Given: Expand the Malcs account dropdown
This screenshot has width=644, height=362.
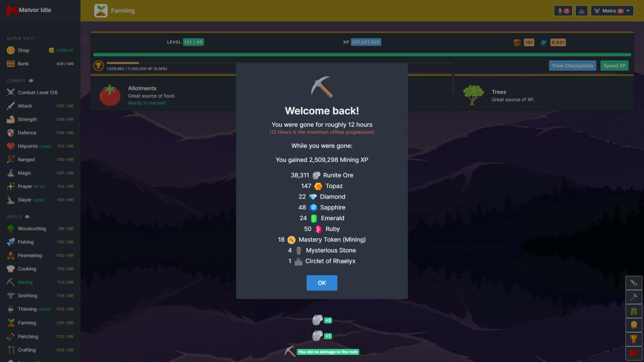Looking at the screenshot, I should tap(612, 11).
